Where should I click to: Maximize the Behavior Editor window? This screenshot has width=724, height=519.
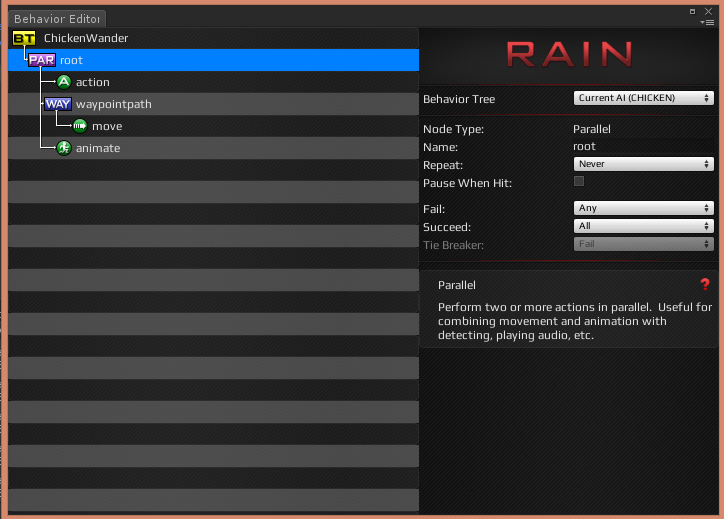coord(692,11)
